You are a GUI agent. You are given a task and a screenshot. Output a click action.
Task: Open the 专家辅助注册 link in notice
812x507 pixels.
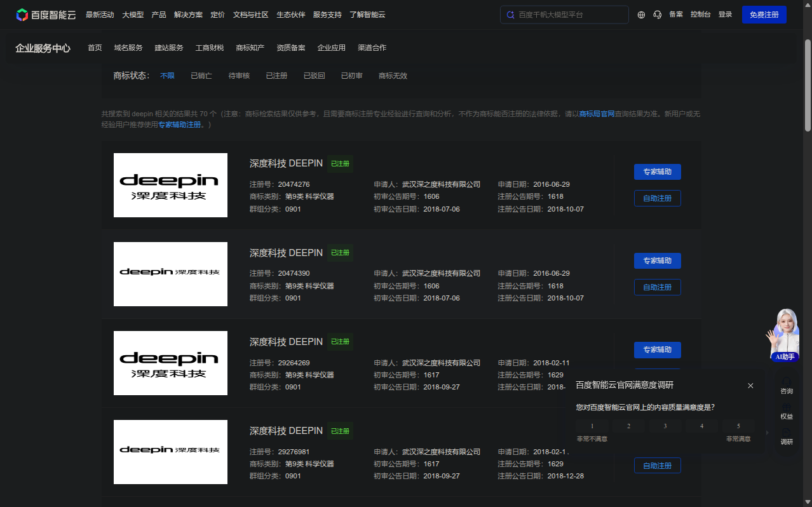(x=180, y=125)
